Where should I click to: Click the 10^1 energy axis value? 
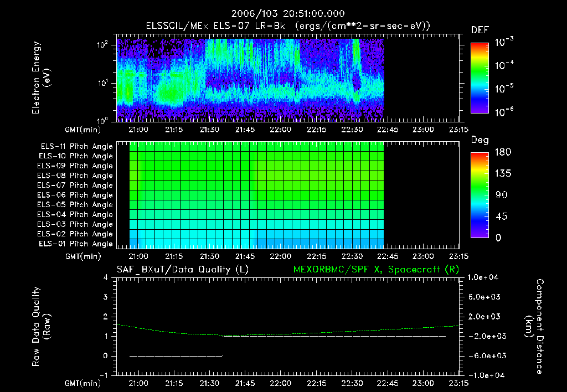103,83
